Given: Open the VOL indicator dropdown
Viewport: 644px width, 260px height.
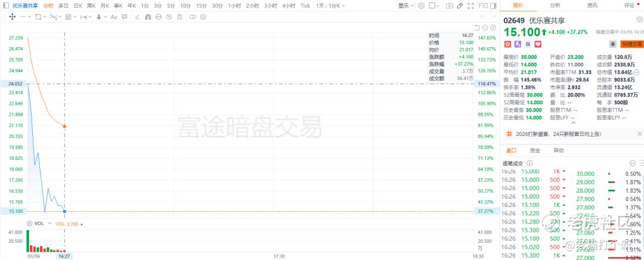Looking at the screenshot, I should (x=49, y=224).
